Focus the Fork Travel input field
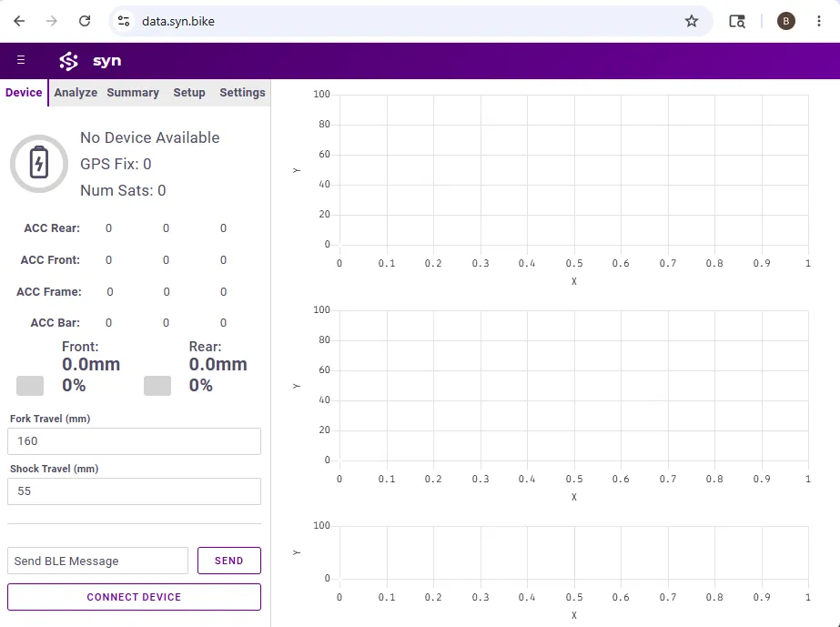This screenshot has height=627, width=840. tap(134, 441)
